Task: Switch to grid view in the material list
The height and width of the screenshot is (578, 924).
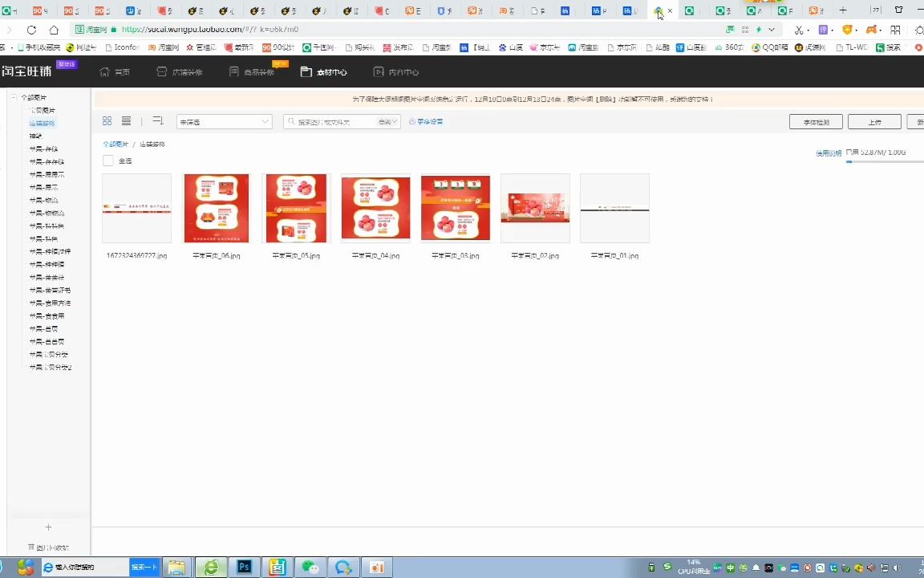Action: (x=107, y=121)
